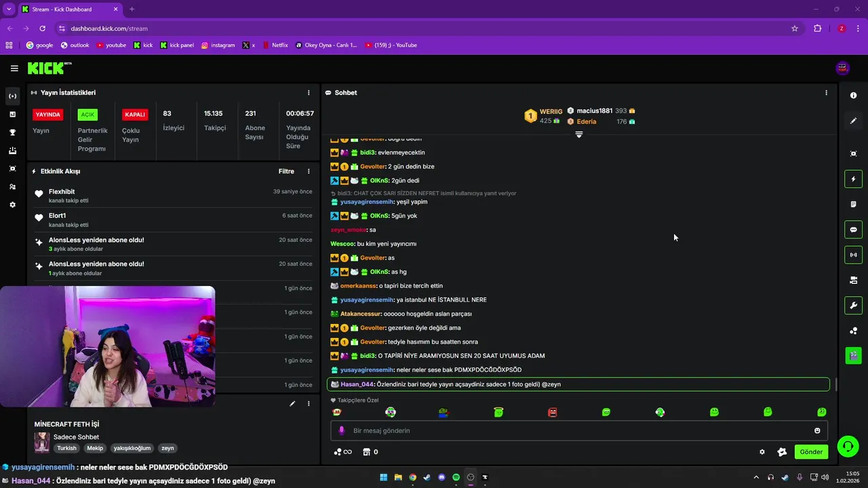Collapse the chat leaderboard with arrow handle
The width and height of the screenshot is (868, 488).
(x=578, y=134)
